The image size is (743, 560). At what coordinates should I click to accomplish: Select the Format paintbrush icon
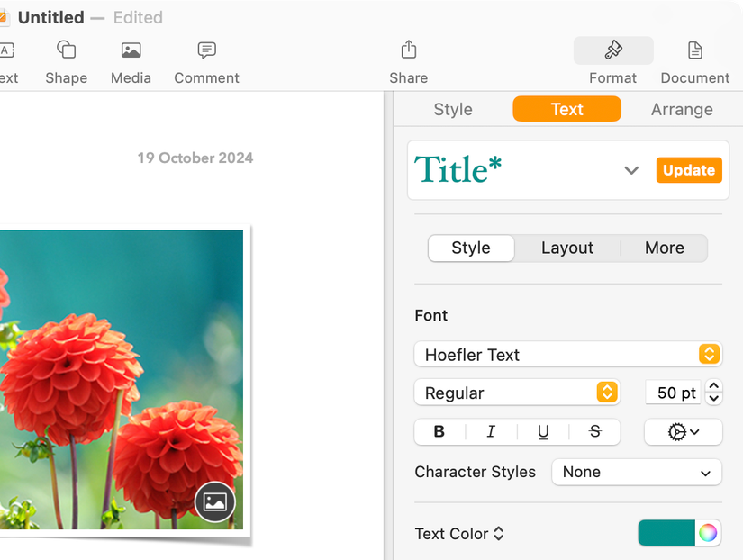tap(612, 51)
